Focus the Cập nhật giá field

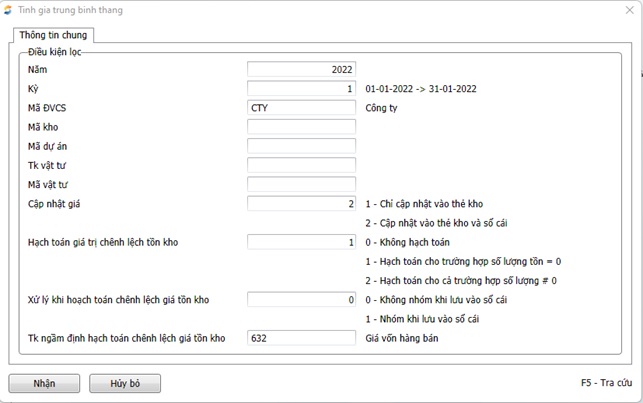(301, 203)
